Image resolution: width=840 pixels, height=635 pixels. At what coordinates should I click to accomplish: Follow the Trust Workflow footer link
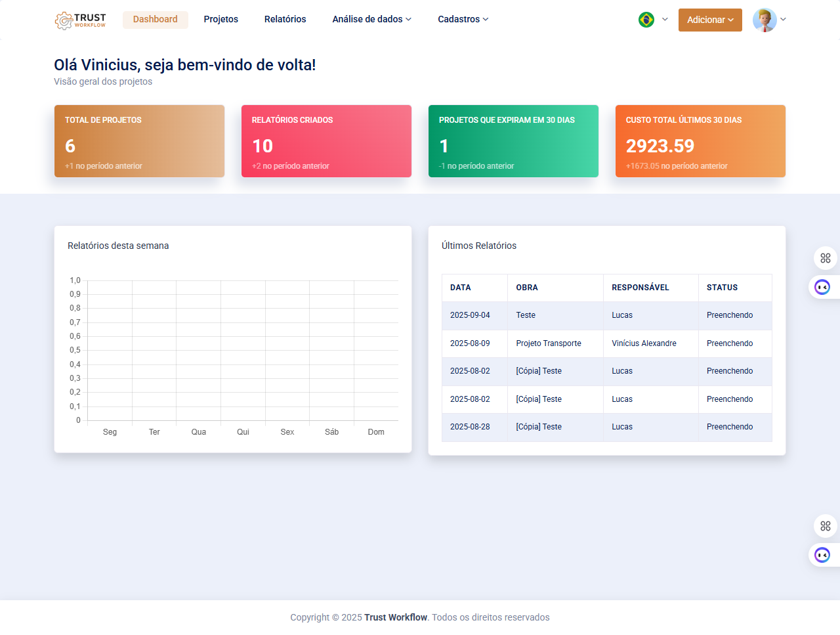pos(396,617)
